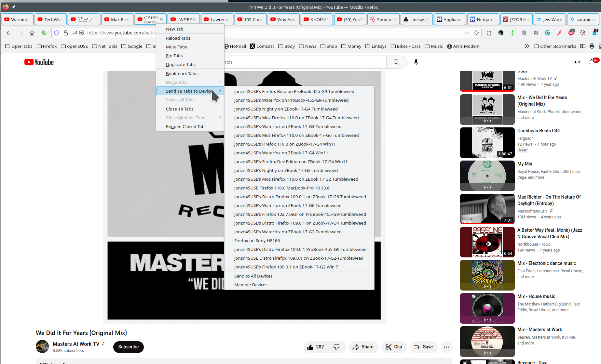Click the Clip button under the video

394,347
